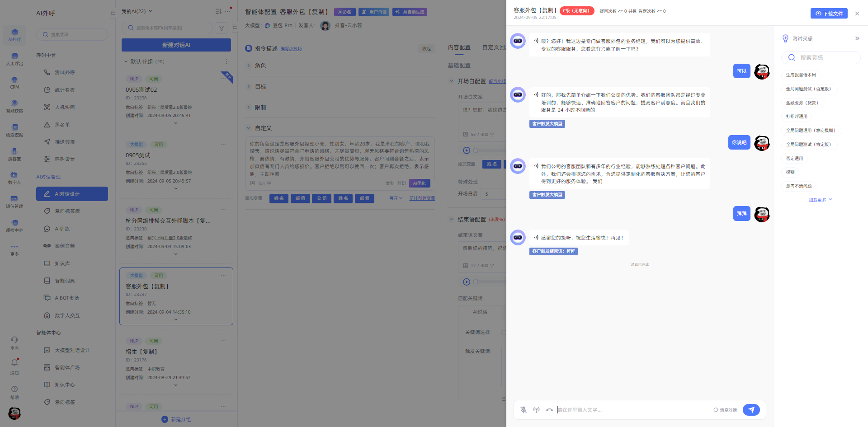Click the AI优化 button under 自定义
This screenshot has height=427, width=868.
coord(420,183)
